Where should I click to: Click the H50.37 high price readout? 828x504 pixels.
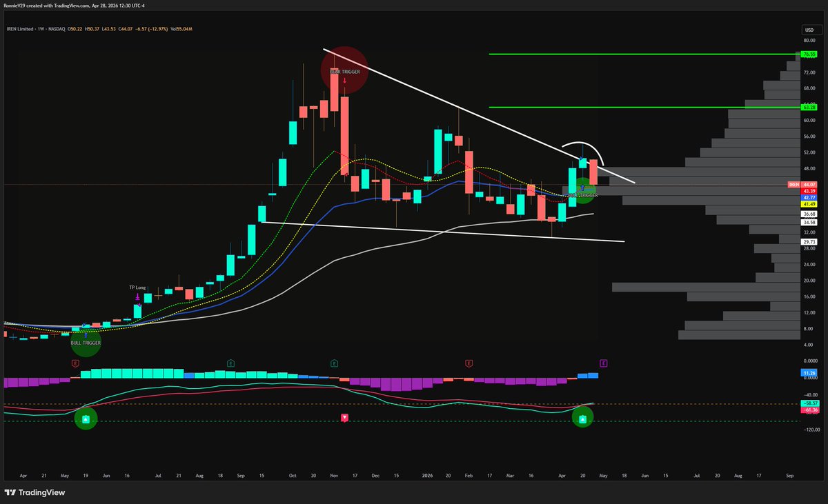point(92,30)
